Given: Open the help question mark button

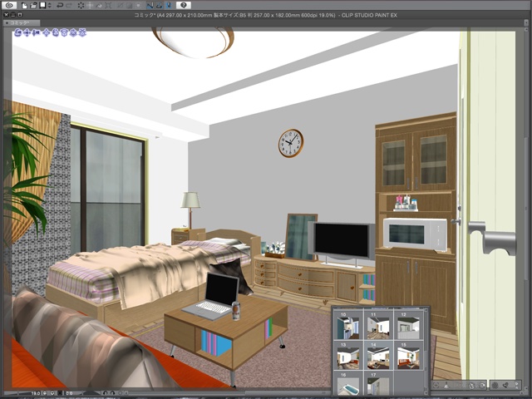Looking at the screenshot, I should [x=183, y=5].
